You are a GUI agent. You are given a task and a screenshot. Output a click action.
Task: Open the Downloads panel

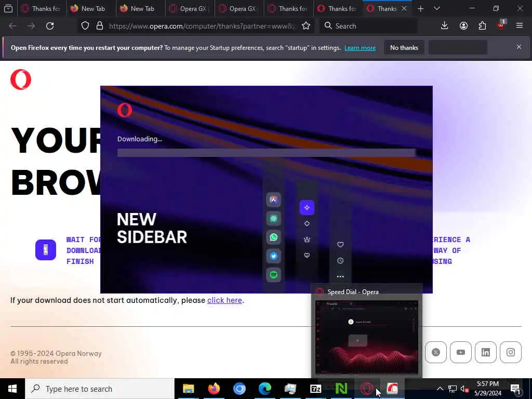click(x=445, y=26)
